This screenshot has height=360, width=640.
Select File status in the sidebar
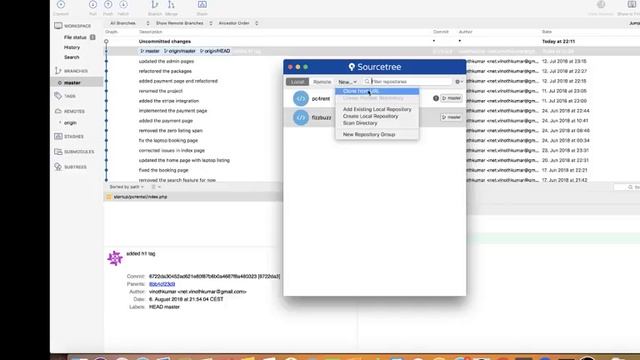(75, 37)
